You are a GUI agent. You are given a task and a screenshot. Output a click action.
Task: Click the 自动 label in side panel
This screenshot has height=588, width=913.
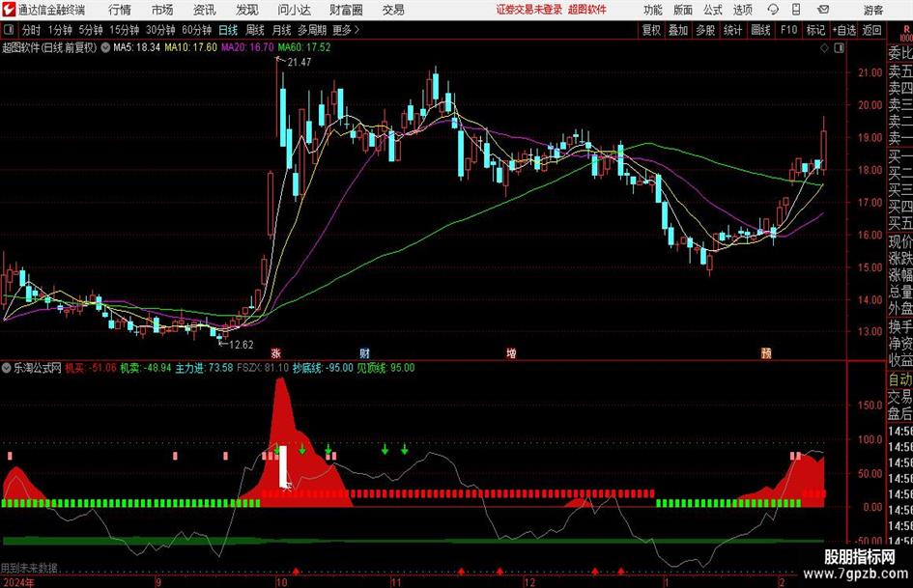[900, 379]
